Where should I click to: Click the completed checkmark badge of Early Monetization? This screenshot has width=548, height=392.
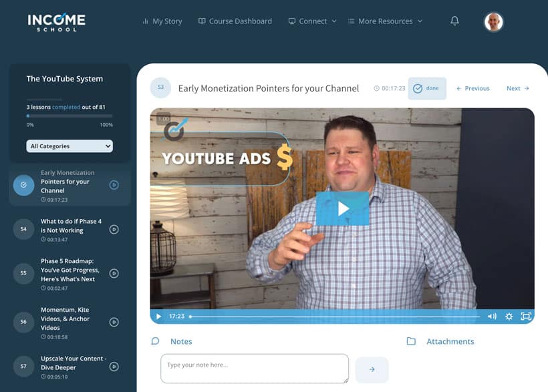point(23,185)
